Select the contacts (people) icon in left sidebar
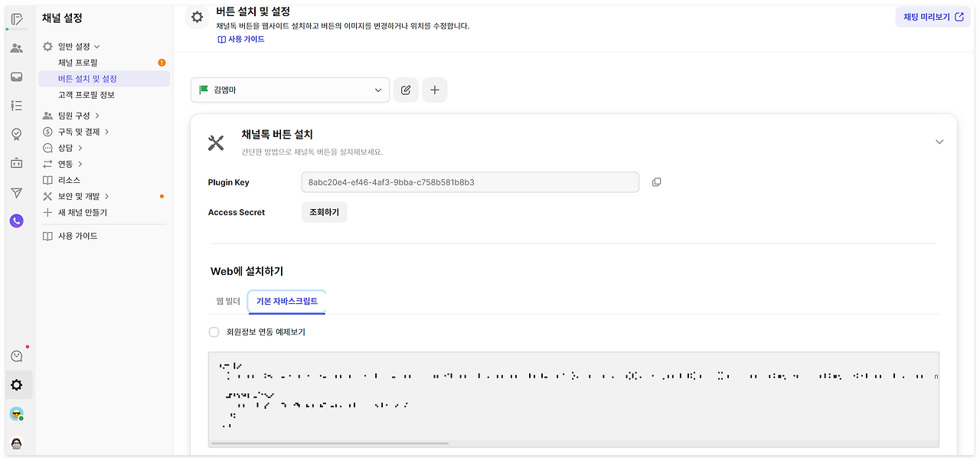980x461 pixels. tap(16, 47)
